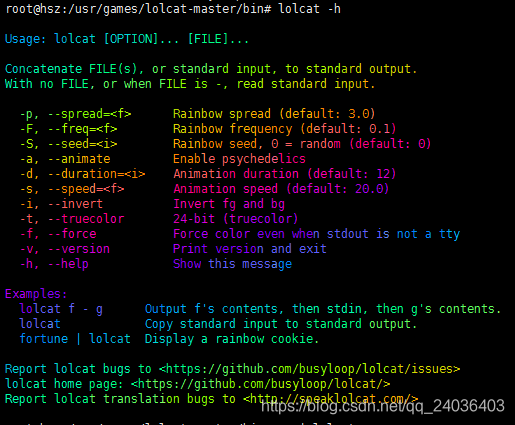The image size is (515, 425).
Task: Click the 'lolcat -h' command at prompt
Action: pyautogui.click(x=309, y=9)
